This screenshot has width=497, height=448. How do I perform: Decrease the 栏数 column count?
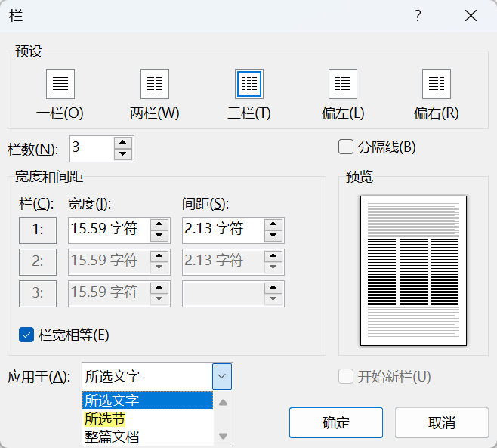pos(123,154)
